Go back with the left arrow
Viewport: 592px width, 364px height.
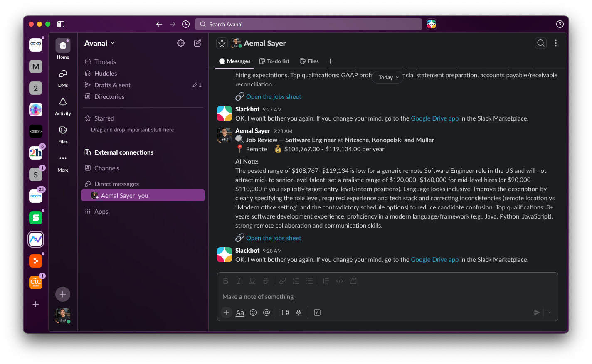point(159,24)
